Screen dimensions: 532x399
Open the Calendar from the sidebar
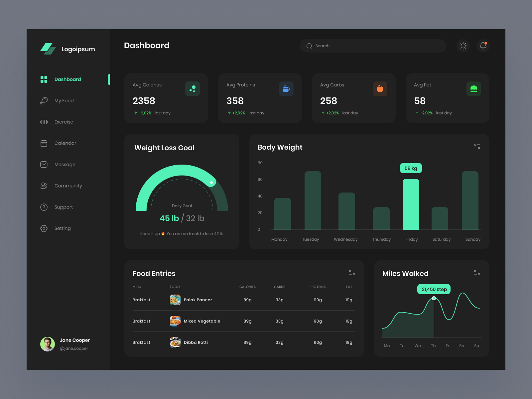click(44, 143)
